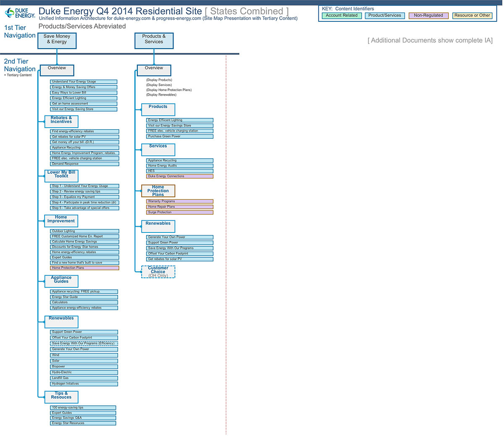The image size is (504, 436).
Task: Open Renewables box under Products & Services
Action: pos(158,227)
